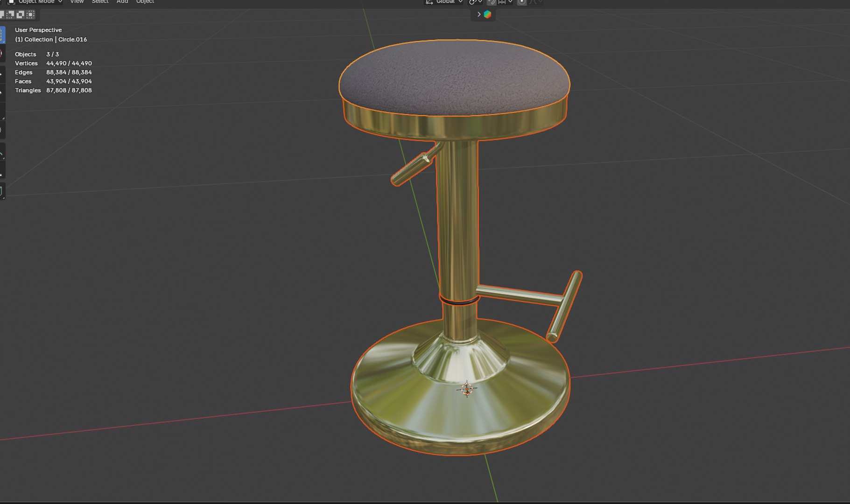Choose the Intersect selection mode icon

point(30,14)
